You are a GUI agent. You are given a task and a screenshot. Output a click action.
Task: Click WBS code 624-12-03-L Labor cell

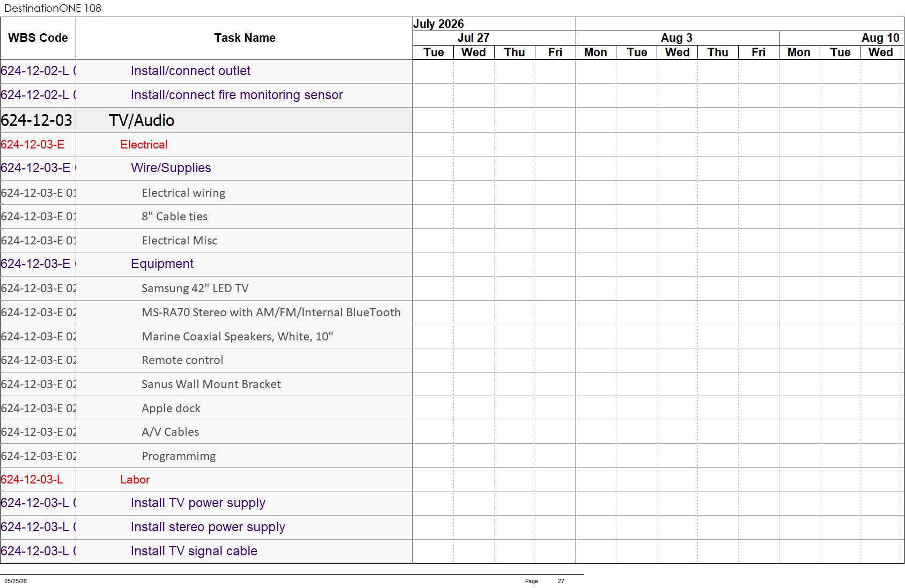click(x=38, y=480)
